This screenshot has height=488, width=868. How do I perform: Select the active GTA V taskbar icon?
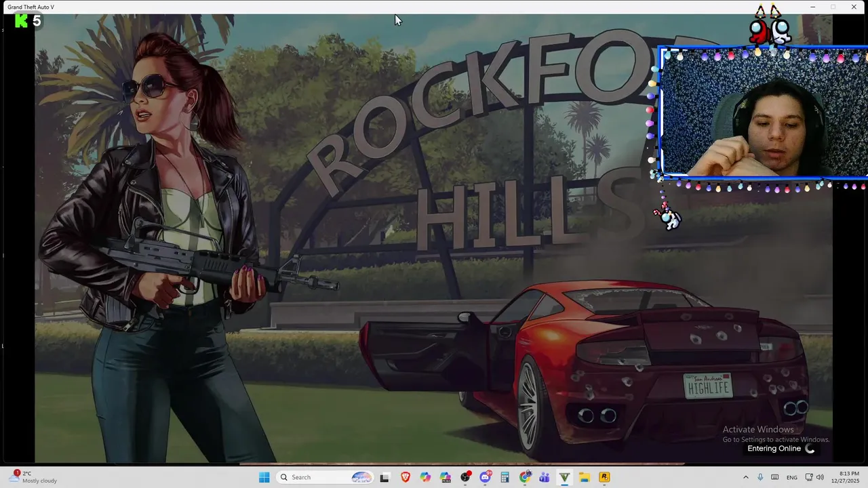[564, 477]
